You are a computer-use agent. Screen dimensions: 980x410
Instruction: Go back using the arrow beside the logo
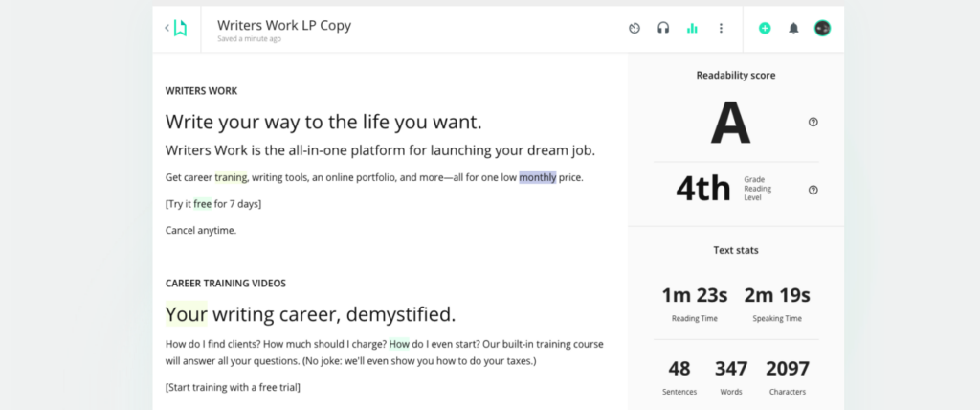167,28
